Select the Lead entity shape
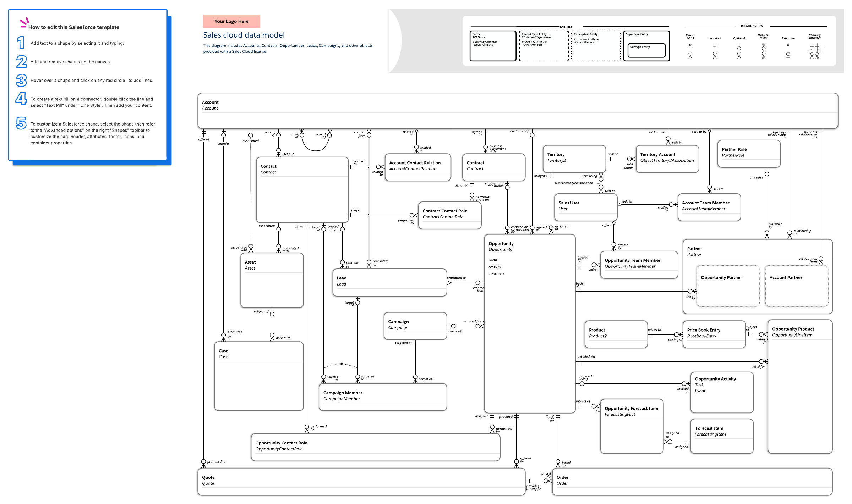The width and height of the screenshot is (852, 504). click(x=389, y=282)
